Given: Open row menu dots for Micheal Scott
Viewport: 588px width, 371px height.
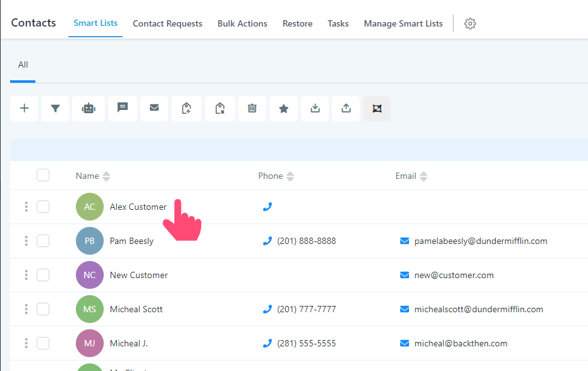Looking at the screenshot, I should (x=27, y=309).
